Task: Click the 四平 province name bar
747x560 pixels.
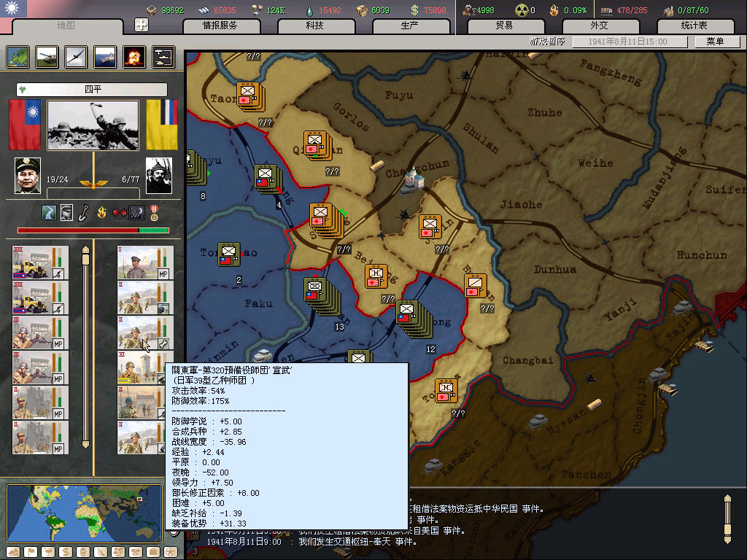Action: pyautogui.click(x=93, y=89)
